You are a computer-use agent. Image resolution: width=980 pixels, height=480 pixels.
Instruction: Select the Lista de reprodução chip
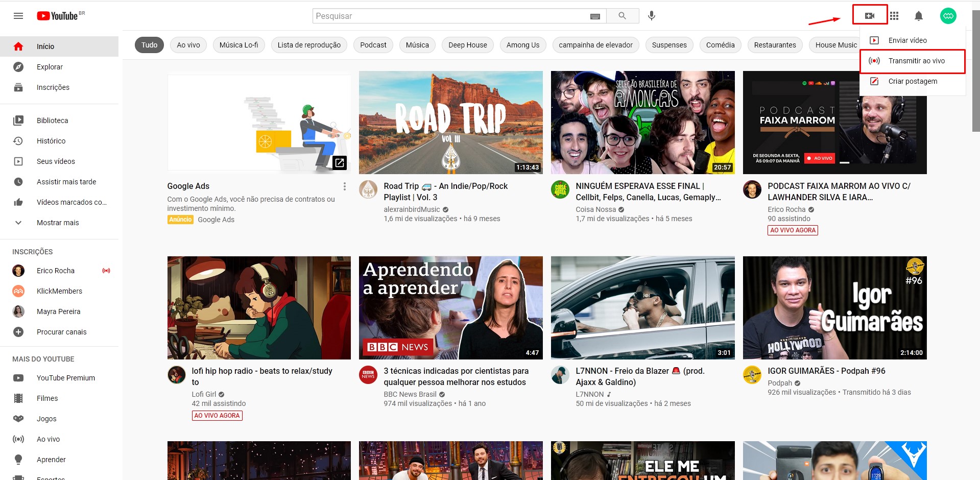coord(309,45)
